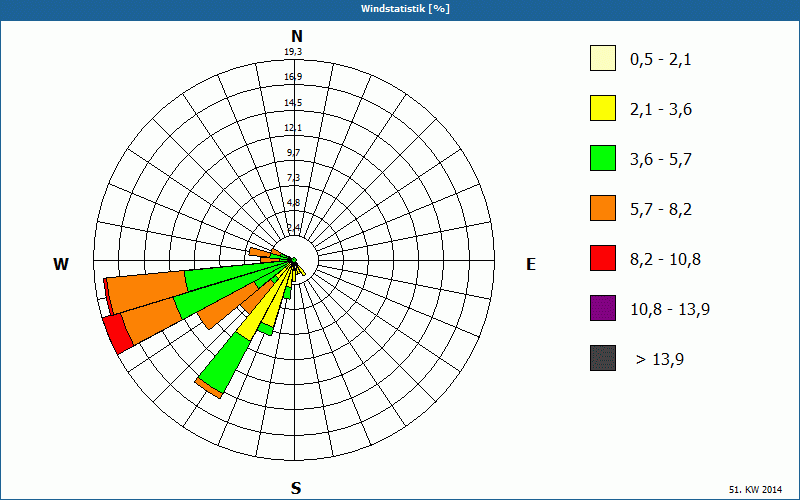The height and width of the screenshot is (500, 800).
Task: Click the 19,3 ring scale value
Action: (x=293, y=52)
